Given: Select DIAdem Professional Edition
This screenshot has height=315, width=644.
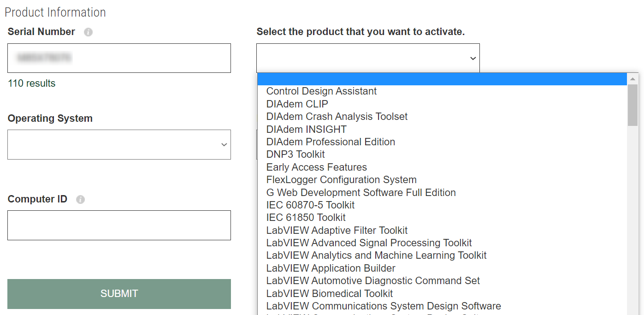Looking at the screenshot, I should [442, 142].
